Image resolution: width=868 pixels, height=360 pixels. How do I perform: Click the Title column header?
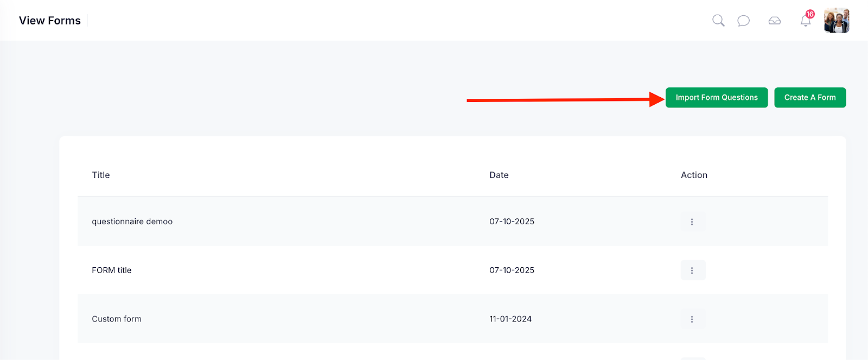101,175
